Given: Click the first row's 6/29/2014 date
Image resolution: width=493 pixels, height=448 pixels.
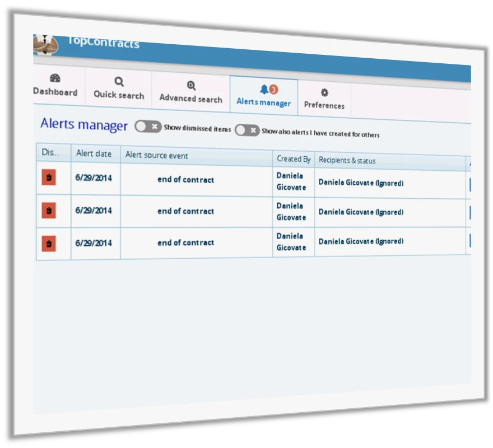Looking at the screenshot, I should click(x=94, y=178).
